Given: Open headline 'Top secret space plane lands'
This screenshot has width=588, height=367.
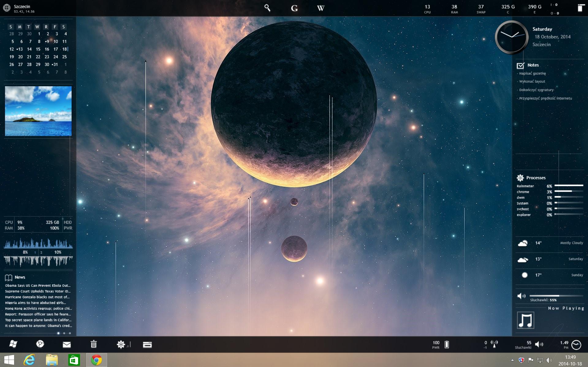Looking at the screenshot, I should point(38,320).
